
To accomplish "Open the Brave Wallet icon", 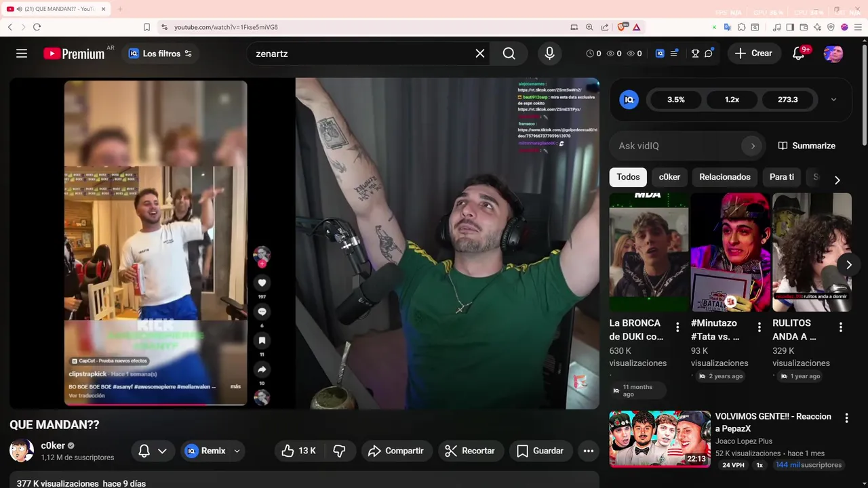I will click(x=804, y=27).
